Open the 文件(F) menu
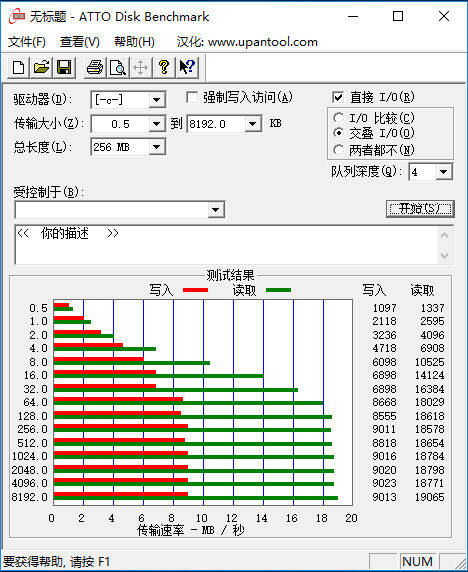 pyautogui.click(x=27, y=42)
